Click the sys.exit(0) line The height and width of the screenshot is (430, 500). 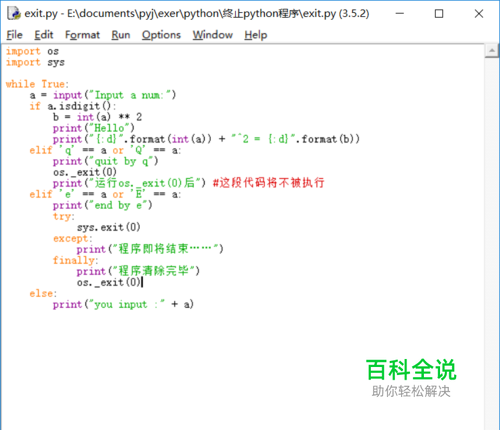[109, 227]
